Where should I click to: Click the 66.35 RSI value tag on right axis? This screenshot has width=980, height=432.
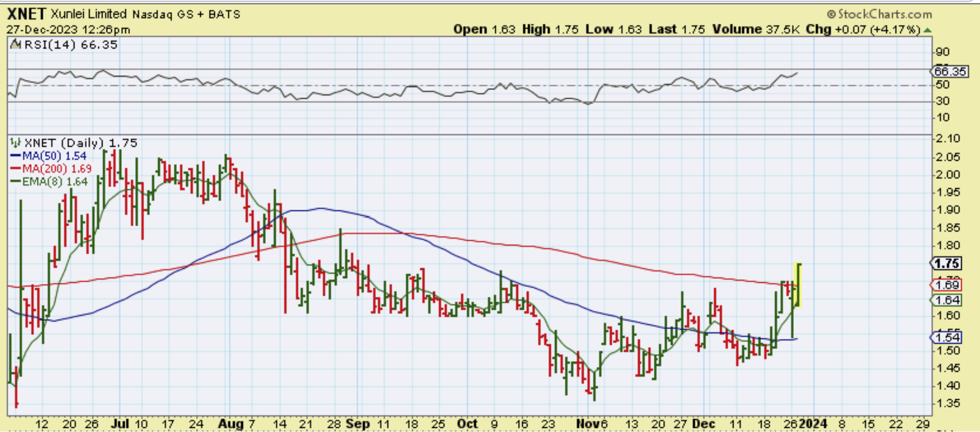[x=950, y=71]
